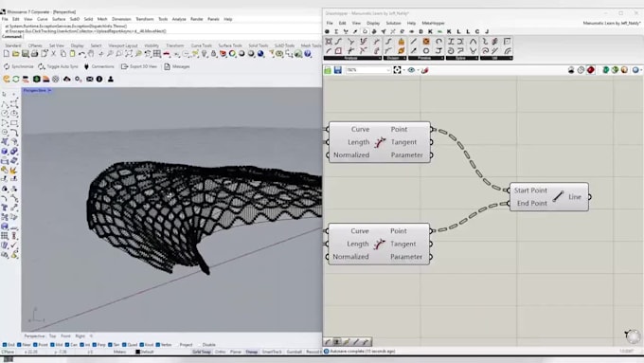644x363 pixels.
Task: Open the Rhino New file icon
Action: click(7, 54)
